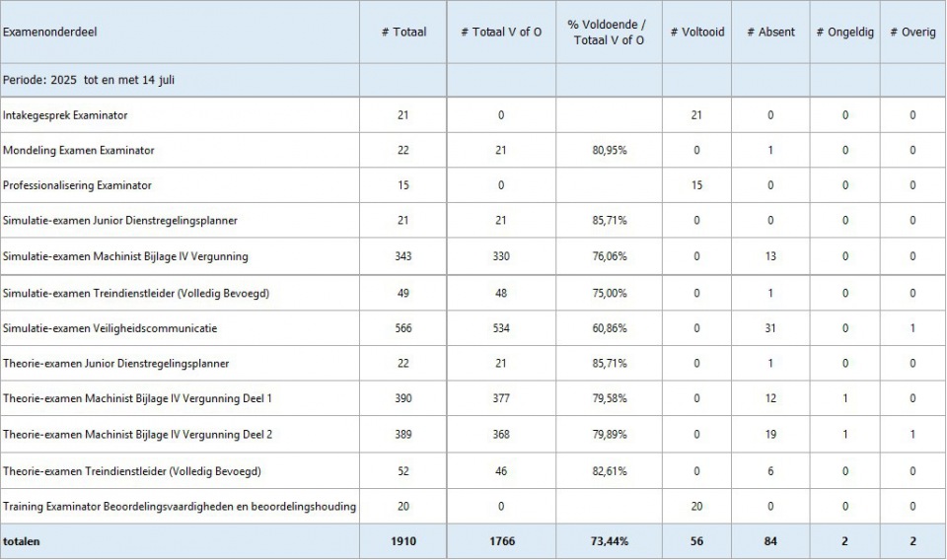The width and height of the screenshot is (947, 560).
Task: Click the 79,89% percentage cell
Action: click(610, 435)
